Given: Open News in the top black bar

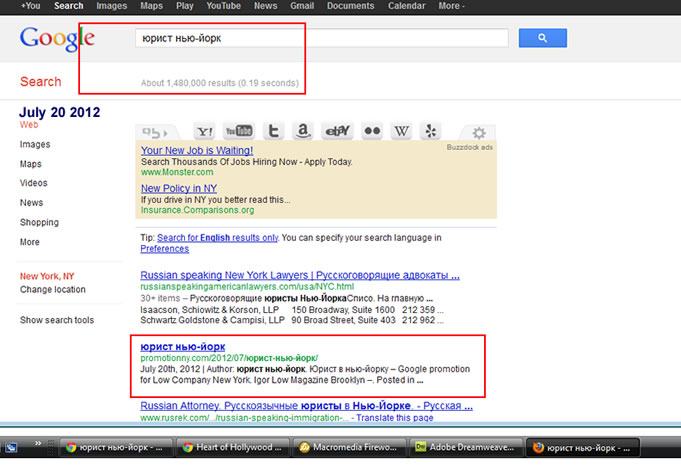Looking at the screenshot, I should (x=265, y=6).
